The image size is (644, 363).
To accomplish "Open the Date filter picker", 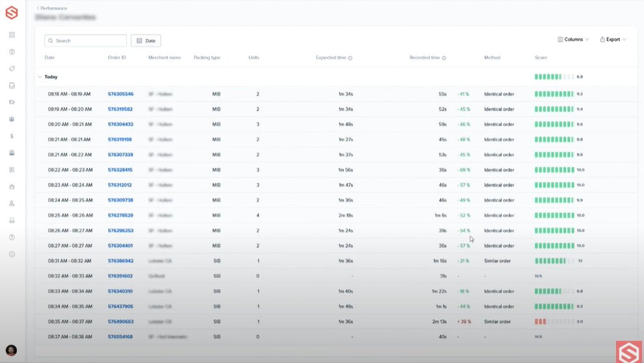I will 146,40.
